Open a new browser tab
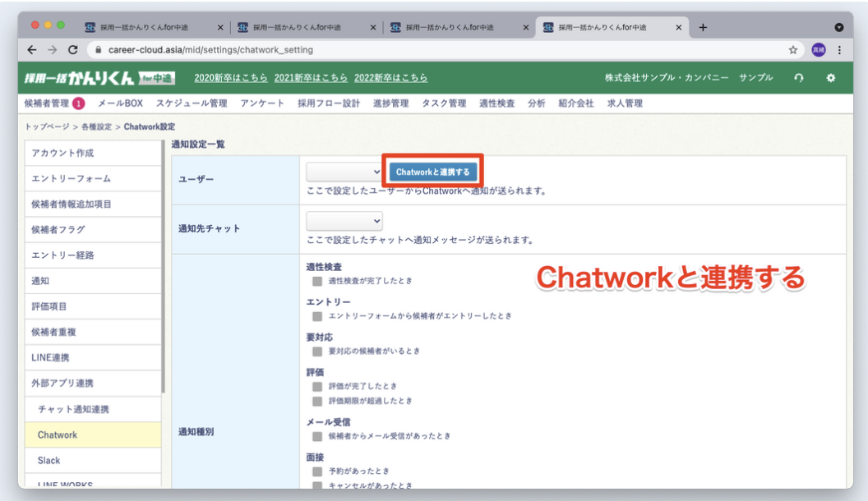Screen dimensions: 868x501 (x=703, y=27)
